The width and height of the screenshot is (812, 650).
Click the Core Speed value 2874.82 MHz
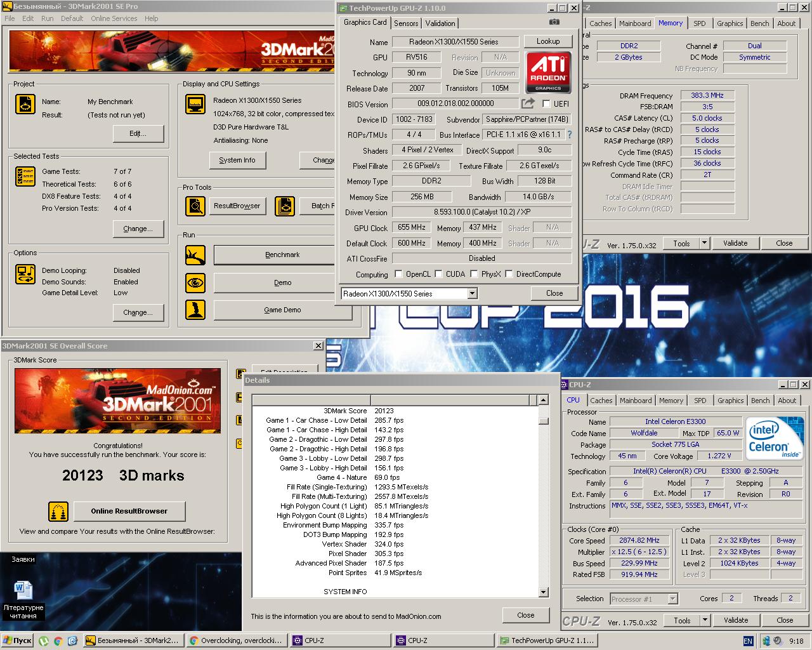point(639,540)
